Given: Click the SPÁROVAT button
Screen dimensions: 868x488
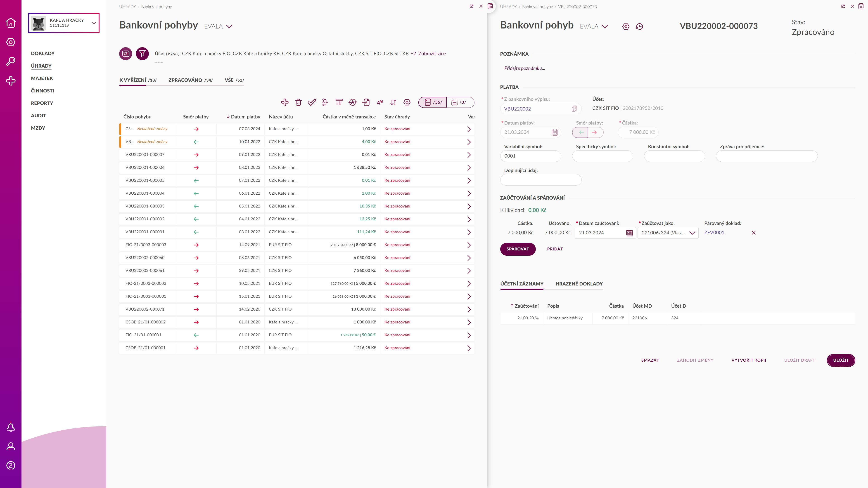Looking at the screenshot, I should coord(517,249).
